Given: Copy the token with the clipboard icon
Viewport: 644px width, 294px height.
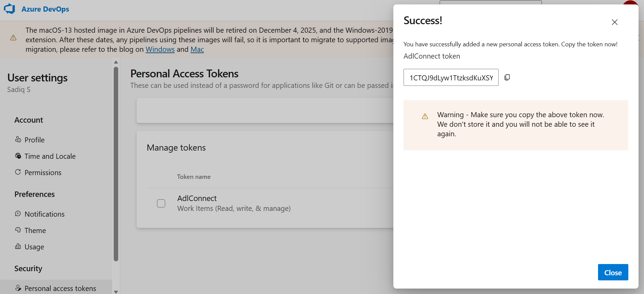Looking at the screenshot, I should 507,77.
